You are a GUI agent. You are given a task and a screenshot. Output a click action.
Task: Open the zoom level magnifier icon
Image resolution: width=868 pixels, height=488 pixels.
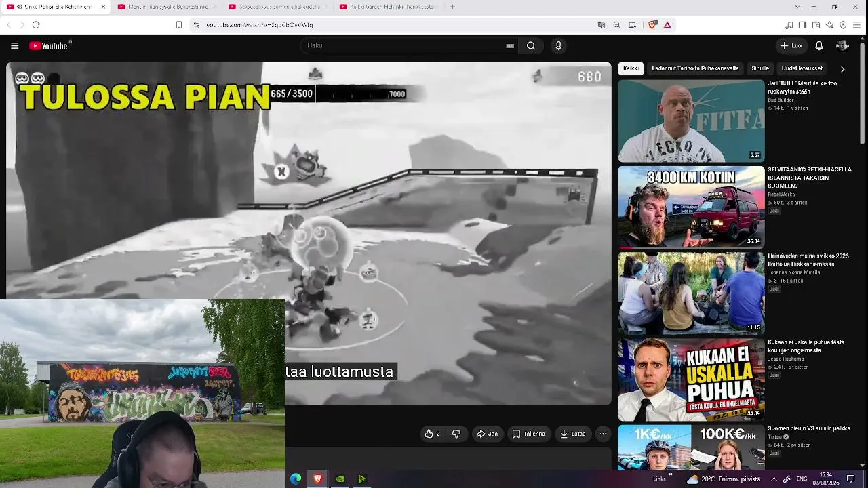click(616, 25)
